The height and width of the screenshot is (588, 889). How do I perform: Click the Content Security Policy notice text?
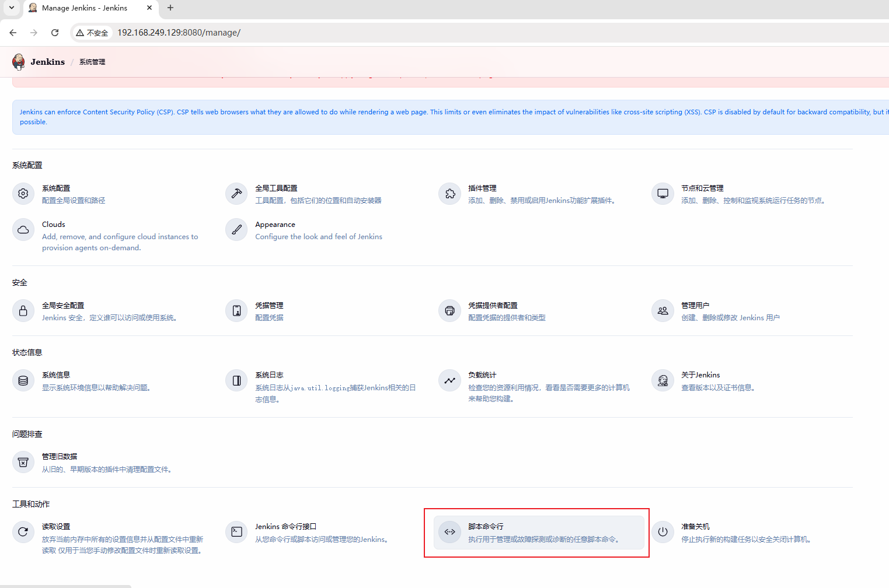coord(454,117)
